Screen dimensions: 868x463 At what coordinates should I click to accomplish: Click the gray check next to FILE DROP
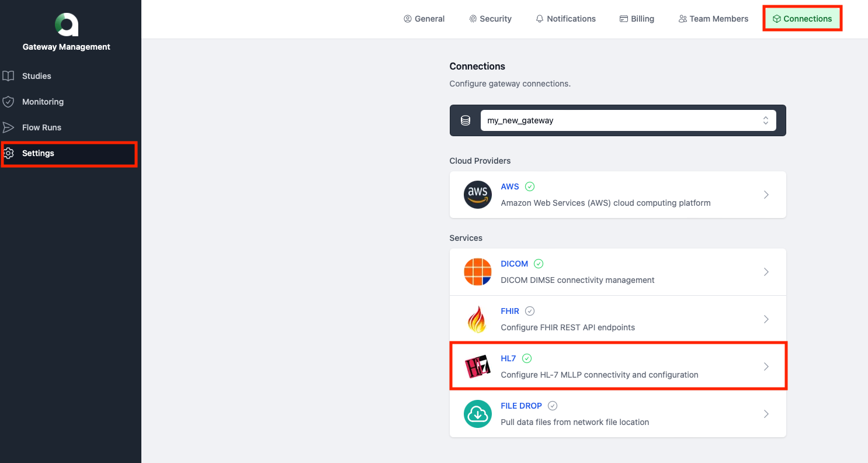(553, 406)
